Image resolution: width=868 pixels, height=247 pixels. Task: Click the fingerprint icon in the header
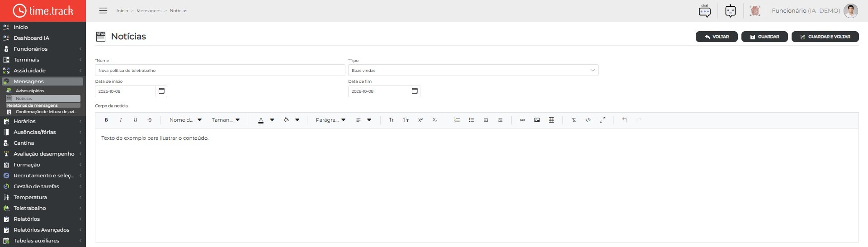(x=755, y=11)
